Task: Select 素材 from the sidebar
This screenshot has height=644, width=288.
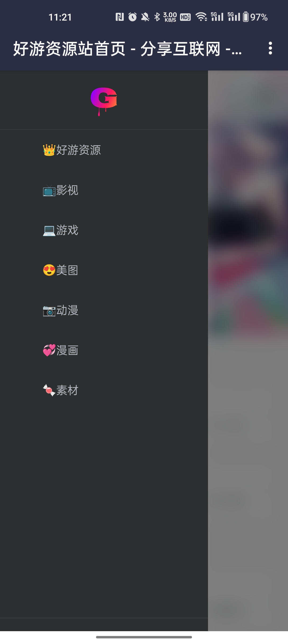Action: click(104, 390)
